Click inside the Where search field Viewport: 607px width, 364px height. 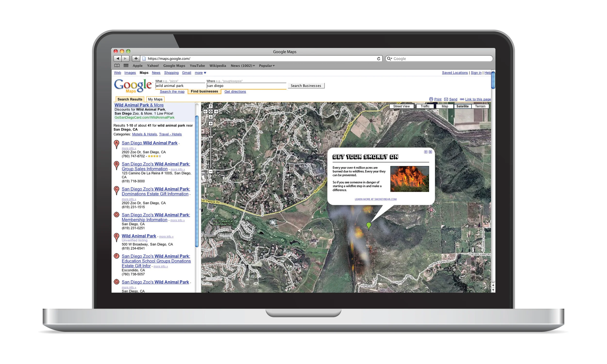click(245, 86)
